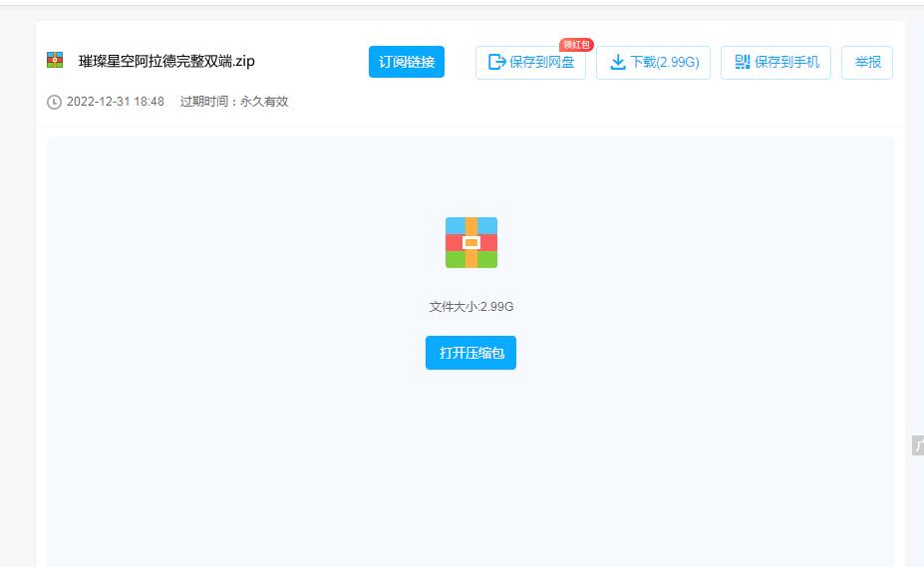This screenshot has width=924, height=567.
Task: Open the archive with 打开压缩包 button
Action: 470,353
